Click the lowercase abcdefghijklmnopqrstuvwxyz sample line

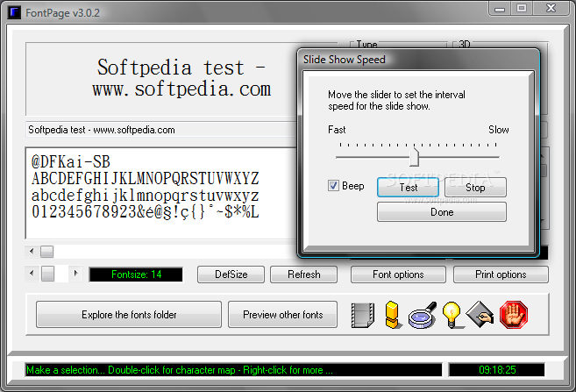point(146,196)
